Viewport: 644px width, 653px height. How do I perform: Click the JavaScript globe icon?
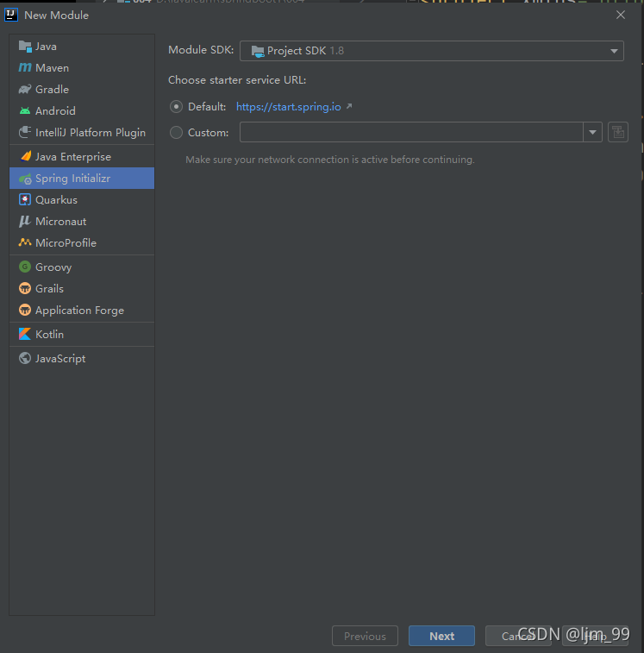25,358
